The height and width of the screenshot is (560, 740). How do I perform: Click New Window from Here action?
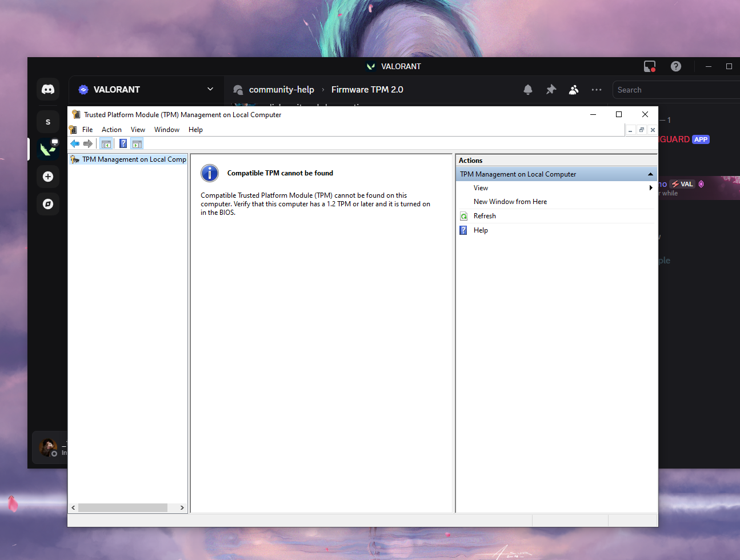click(x=510, y=202)
